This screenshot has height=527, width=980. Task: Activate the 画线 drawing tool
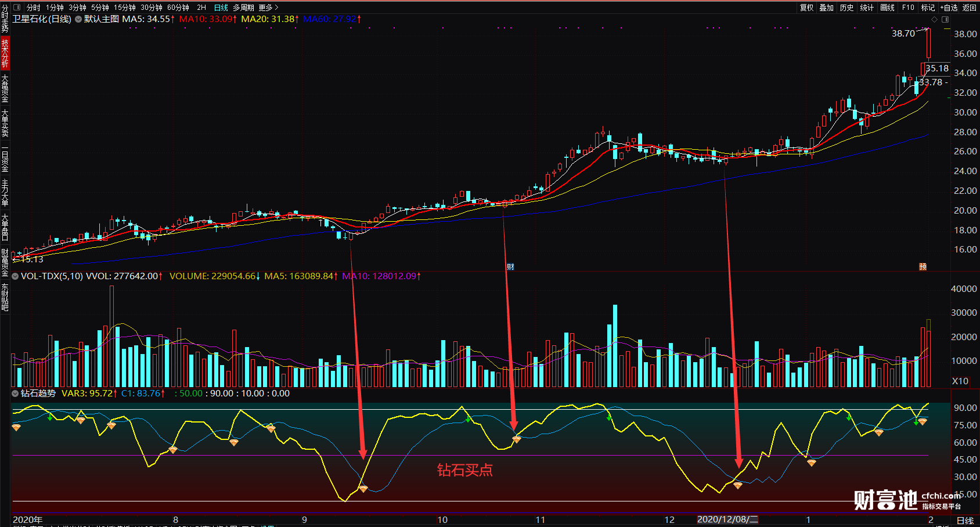tap(887, 8)
